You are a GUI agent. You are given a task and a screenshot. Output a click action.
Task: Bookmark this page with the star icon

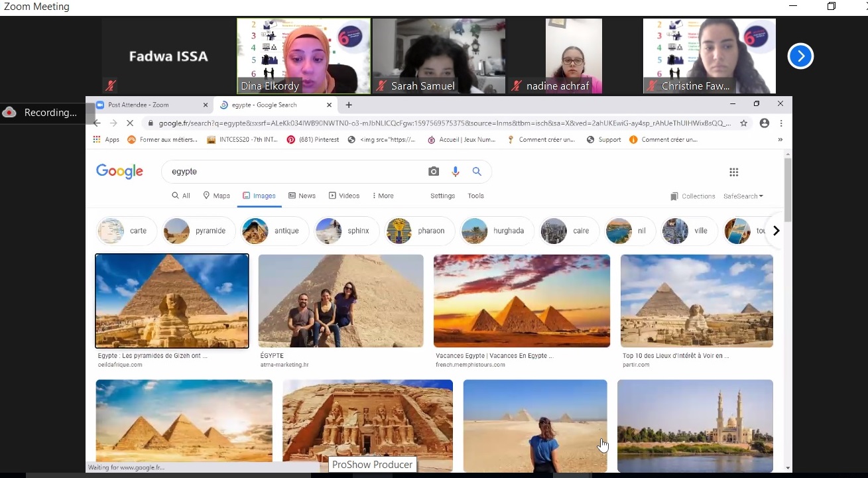pyautogui.click(x=744, y=123)
